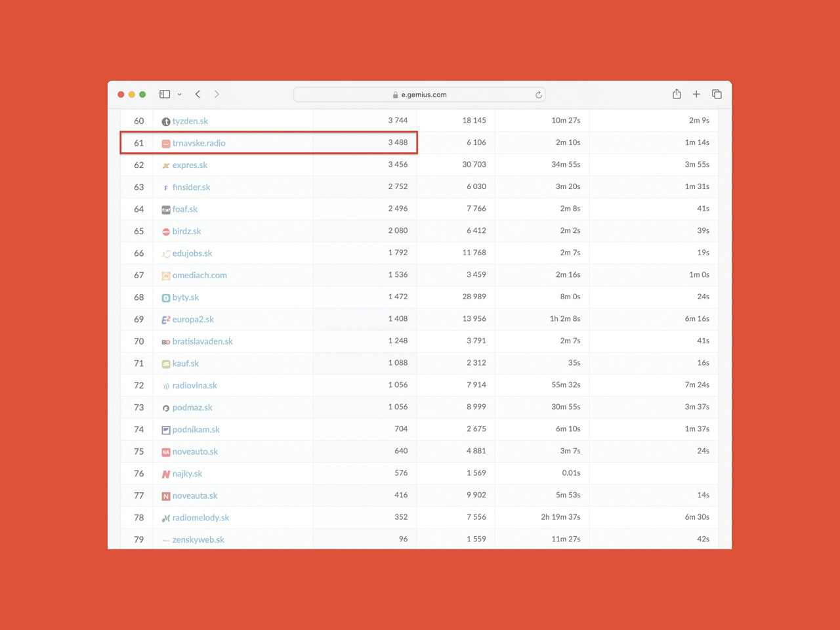Select the time 6m 30s in radiomelody.sk row

click(x=697, y=517)
